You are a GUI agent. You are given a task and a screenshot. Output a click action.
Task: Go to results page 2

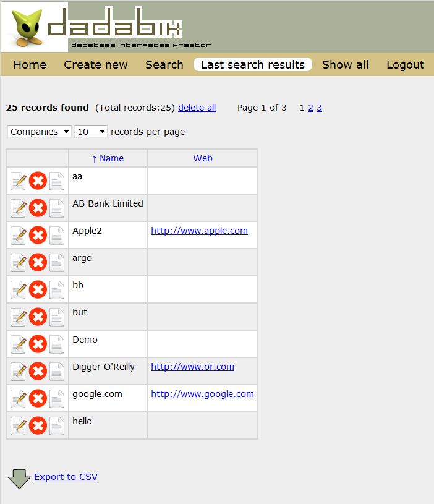click(310, 108)
